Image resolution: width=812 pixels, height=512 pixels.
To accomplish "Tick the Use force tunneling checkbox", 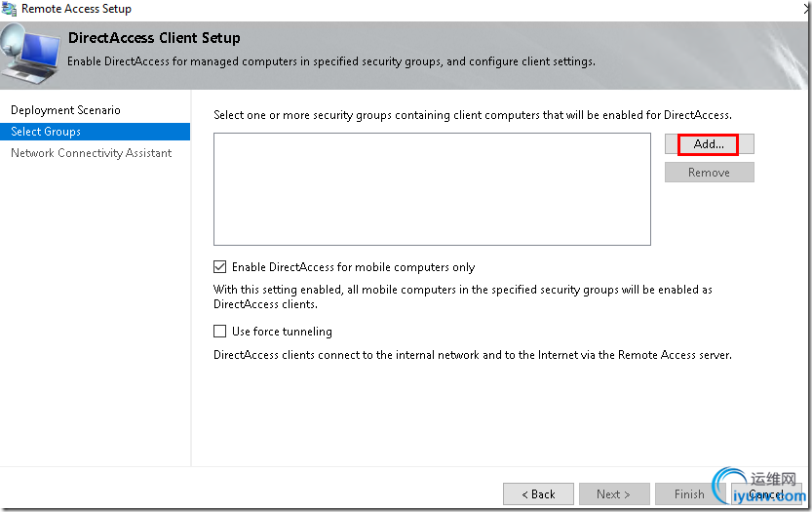I will (x=220, y=332).
